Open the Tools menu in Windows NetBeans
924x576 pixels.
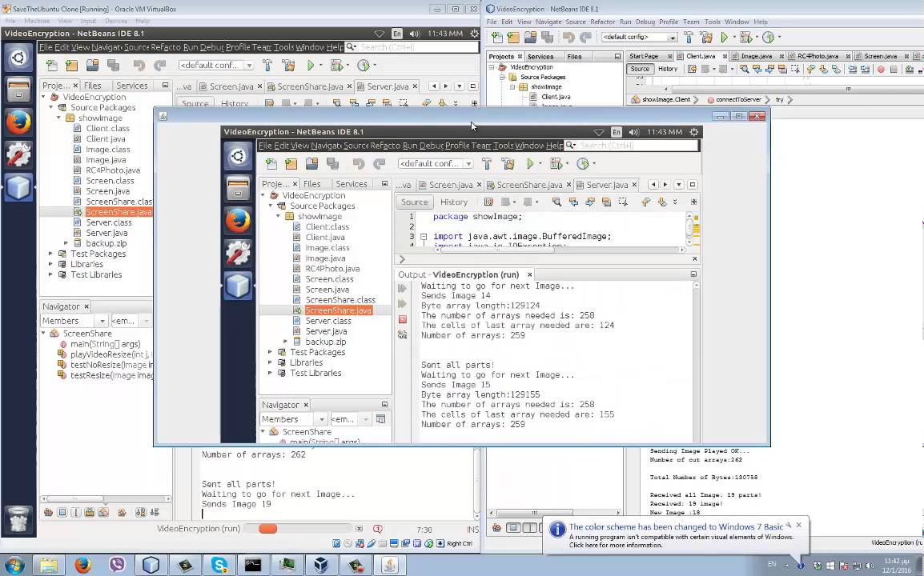[x=713, y=22]
